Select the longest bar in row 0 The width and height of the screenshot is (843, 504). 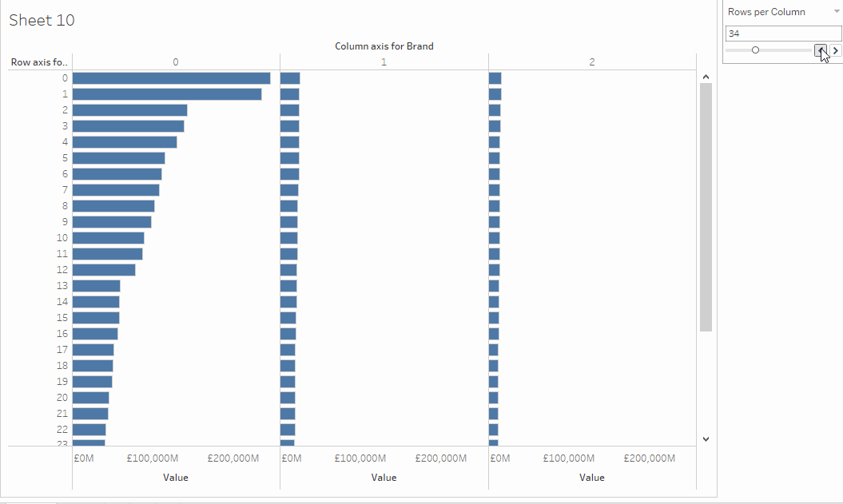(171, 78)
